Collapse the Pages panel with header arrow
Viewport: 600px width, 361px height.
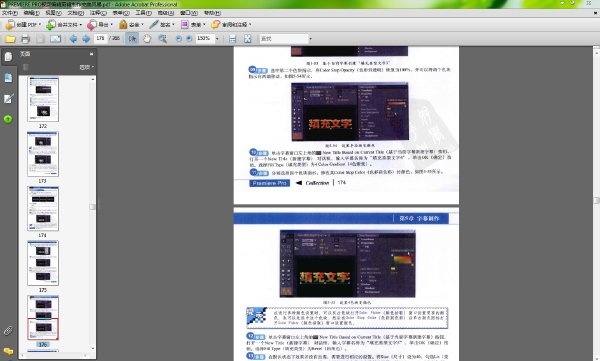click(91, 54)
